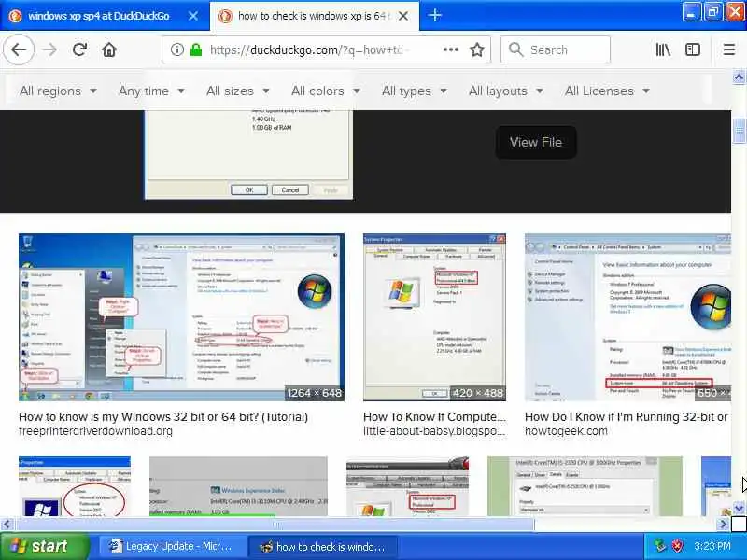Click the horizontal scrollbar thumb
This screenshot has height=560, width=747.
275,525
